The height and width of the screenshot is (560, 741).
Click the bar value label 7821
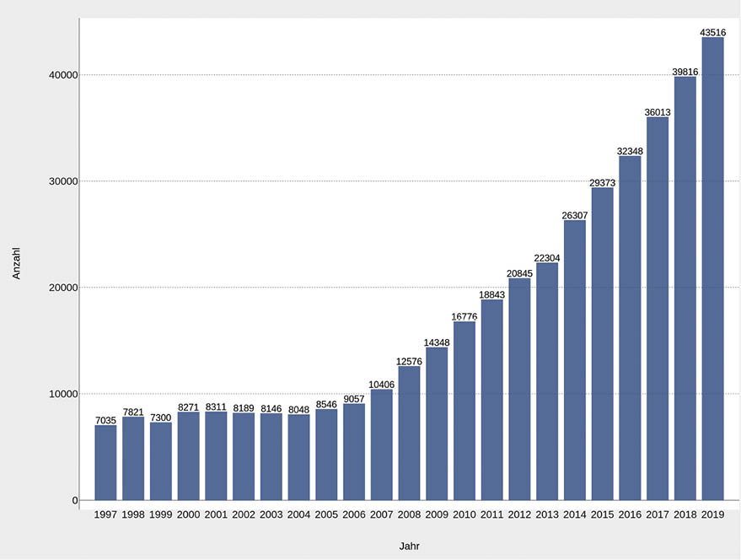[x=133, y=412]
